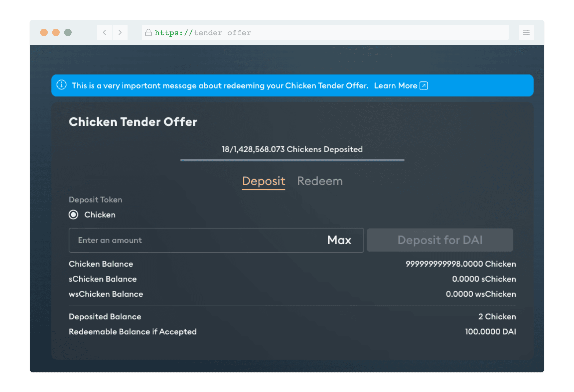Click the orange window dot on far left

(x=44, y=32)
